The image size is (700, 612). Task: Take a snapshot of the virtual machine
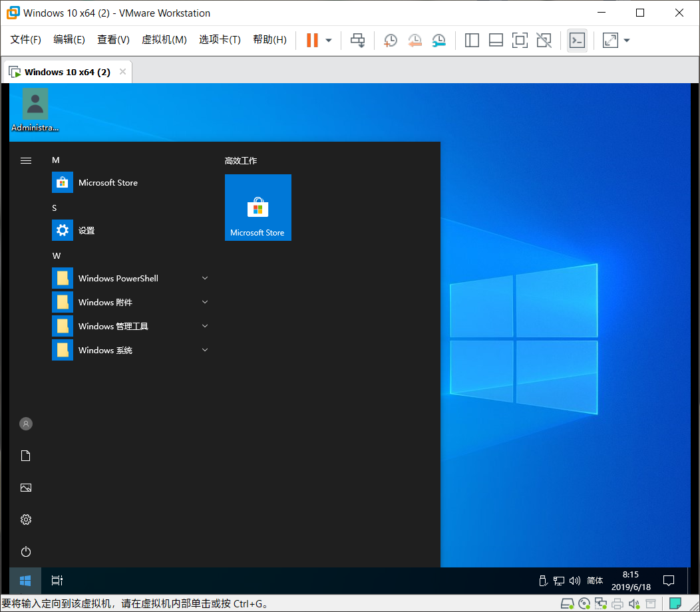click(x=391, y=40)
